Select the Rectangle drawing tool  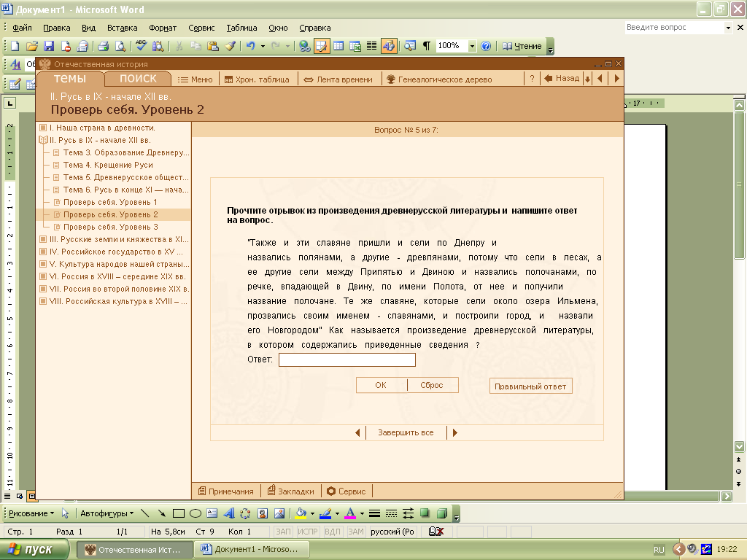click(179, 513)
